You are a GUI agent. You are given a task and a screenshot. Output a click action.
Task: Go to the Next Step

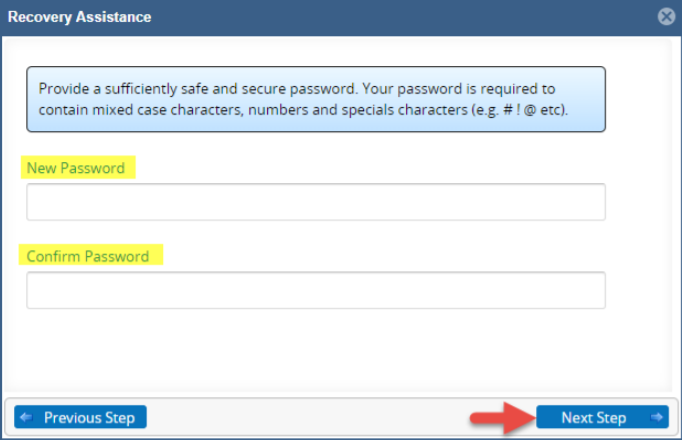(x=602, y=417)
